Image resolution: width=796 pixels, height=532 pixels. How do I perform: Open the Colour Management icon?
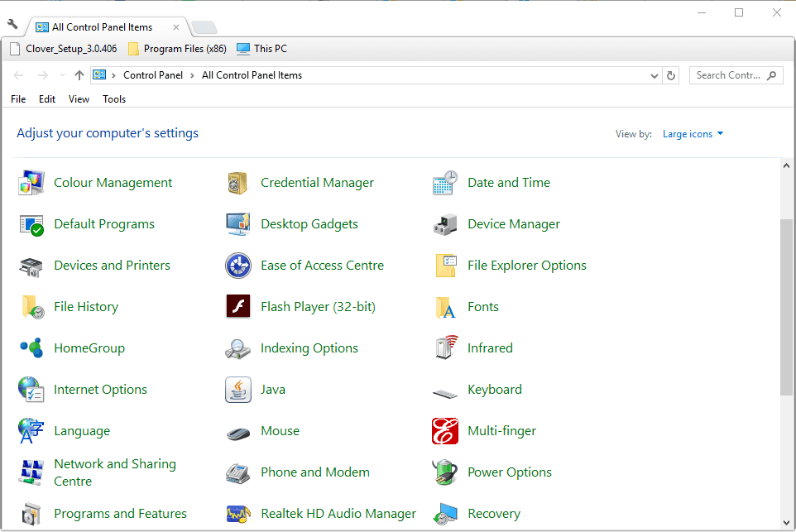click(x=31, y=183)
